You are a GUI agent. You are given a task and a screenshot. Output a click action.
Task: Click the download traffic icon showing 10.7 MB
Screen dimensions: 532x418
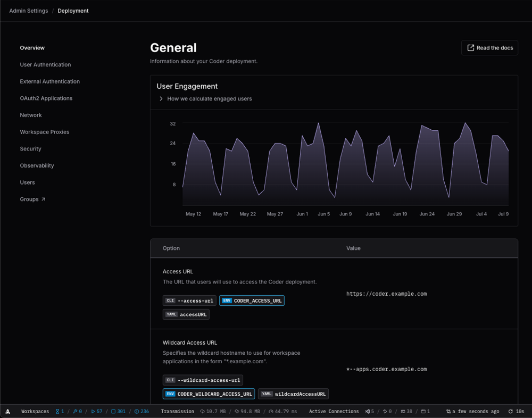pos(203,411)
